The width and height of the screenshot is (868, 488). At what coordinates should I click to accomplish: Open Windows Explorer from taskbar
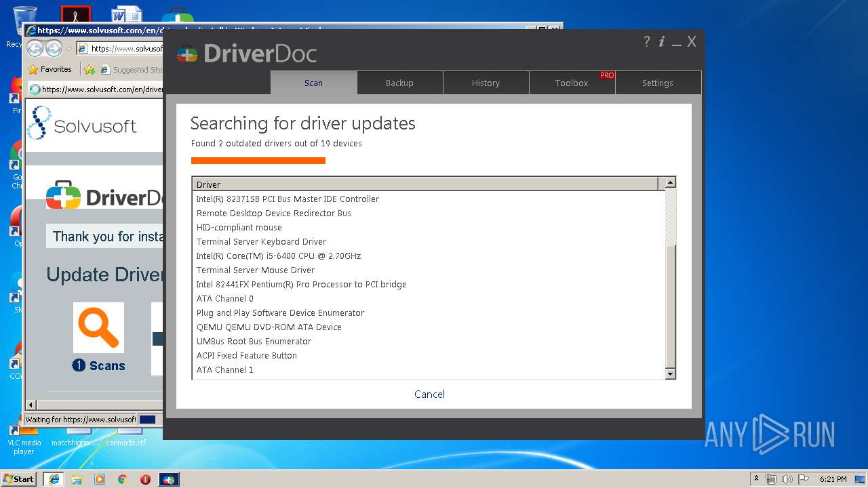[x=77, y=479]
